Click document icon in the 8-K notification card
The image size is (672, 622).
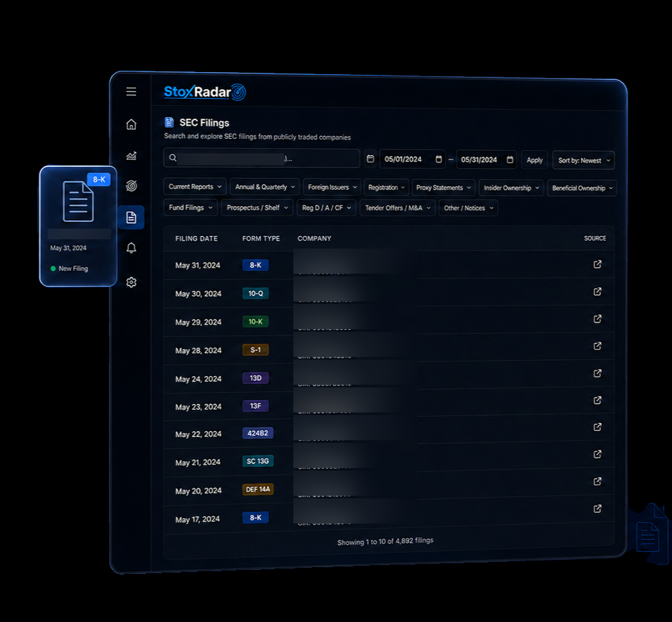(x=78, y=201)
